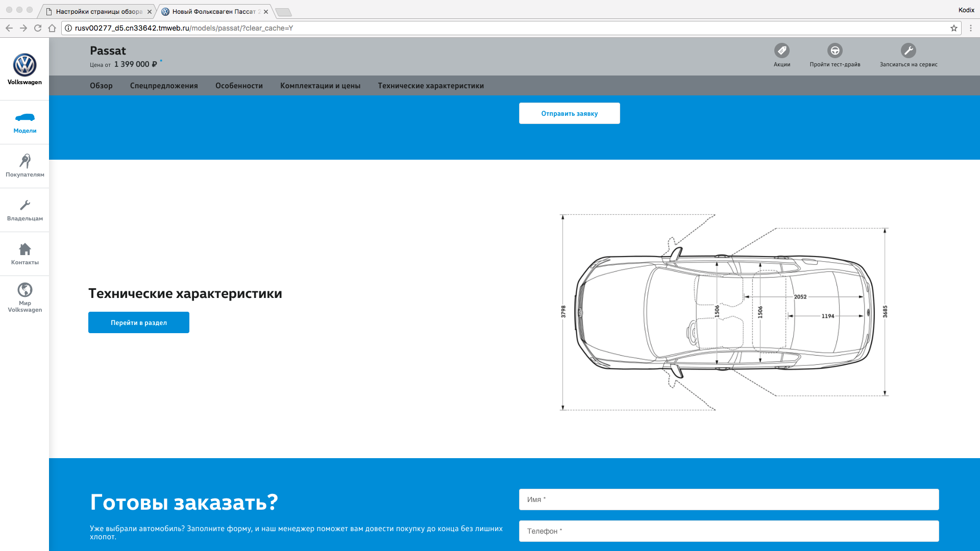Image resolution: width=980 pixels, height=551 pixels.
Task: Switch to Настройки страницы обзора tab
Action: [96, 12]
